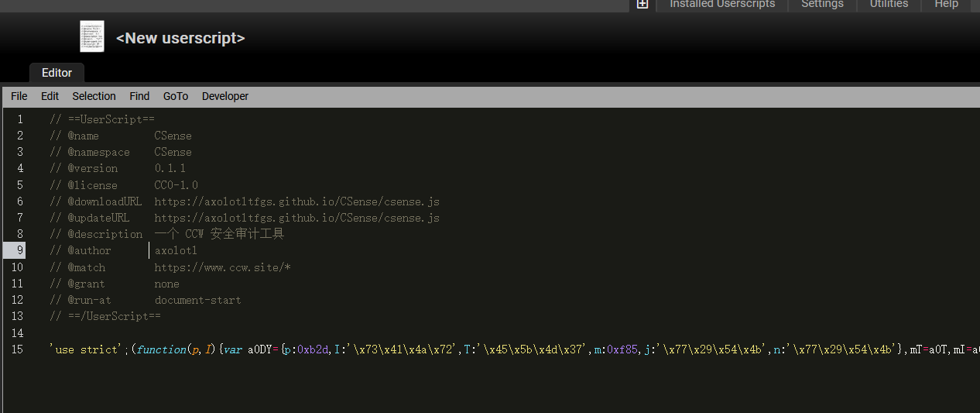This screenshot has height=413, width=980.
Task: Click line number 9 in gutter
Action: point(20,250)
